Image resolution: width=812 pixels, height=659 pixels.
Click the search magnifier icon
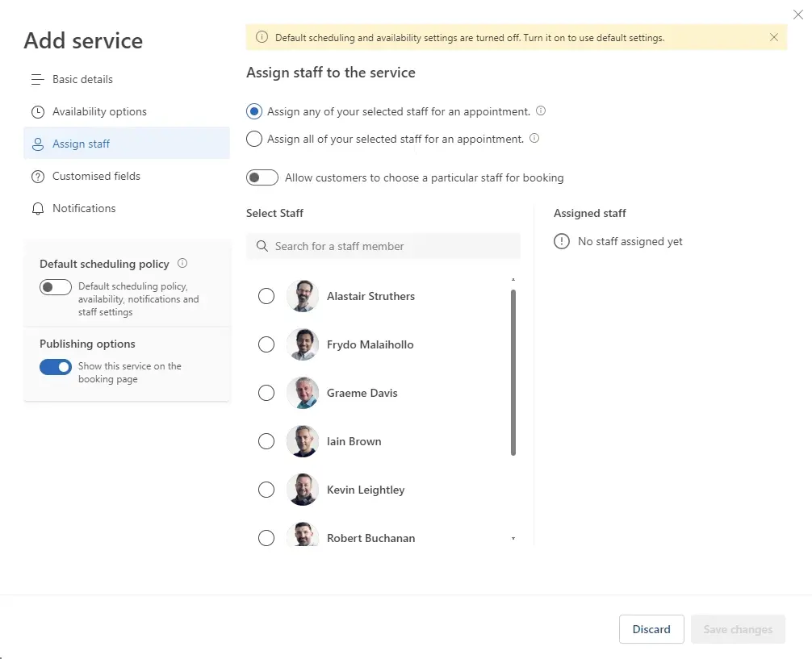pos(262,246)
